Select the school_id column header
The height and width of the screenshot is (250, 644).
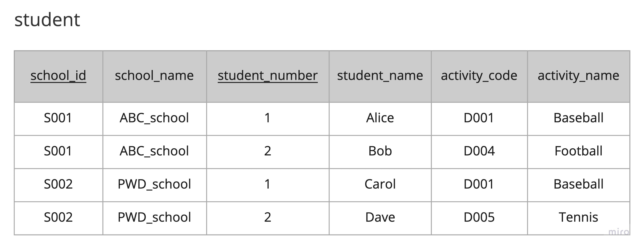click(x=58, y=76)
